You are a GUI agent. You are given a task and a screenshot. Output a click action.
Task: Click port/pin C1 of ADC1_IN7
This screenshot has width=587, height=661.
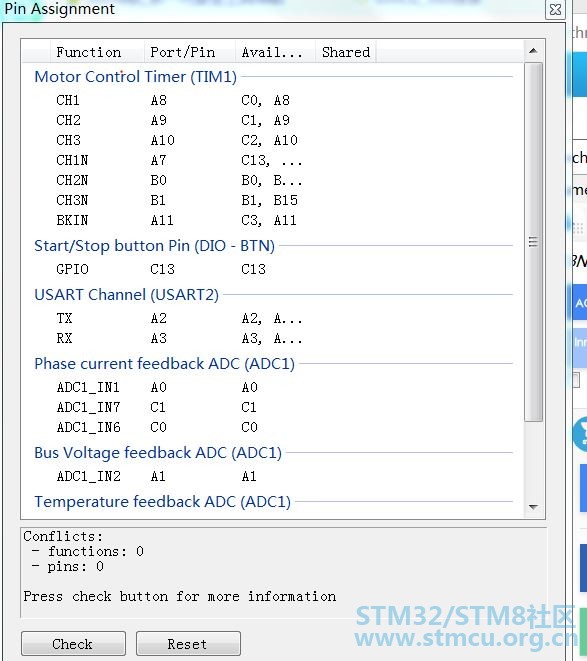(x=158, y=407)
